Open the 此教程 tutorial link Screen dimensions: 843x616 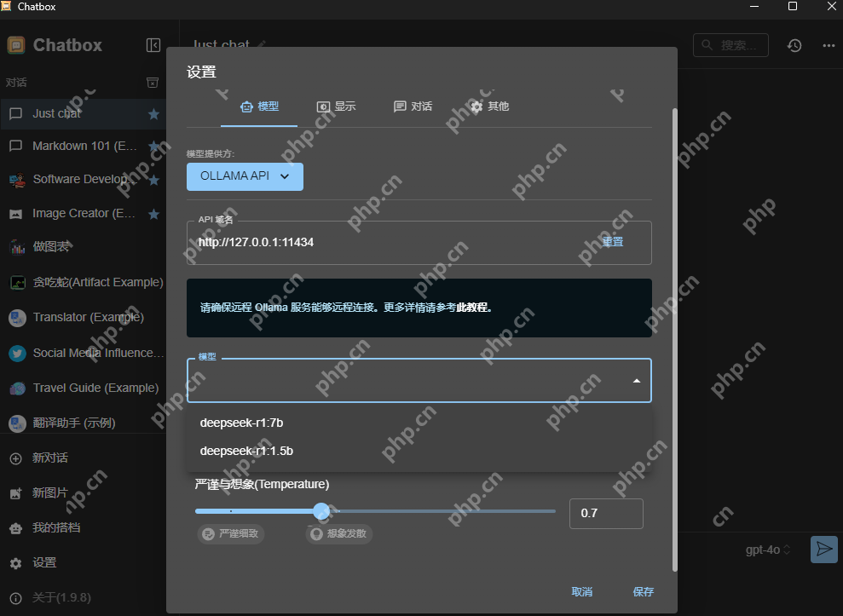point(472,308)
